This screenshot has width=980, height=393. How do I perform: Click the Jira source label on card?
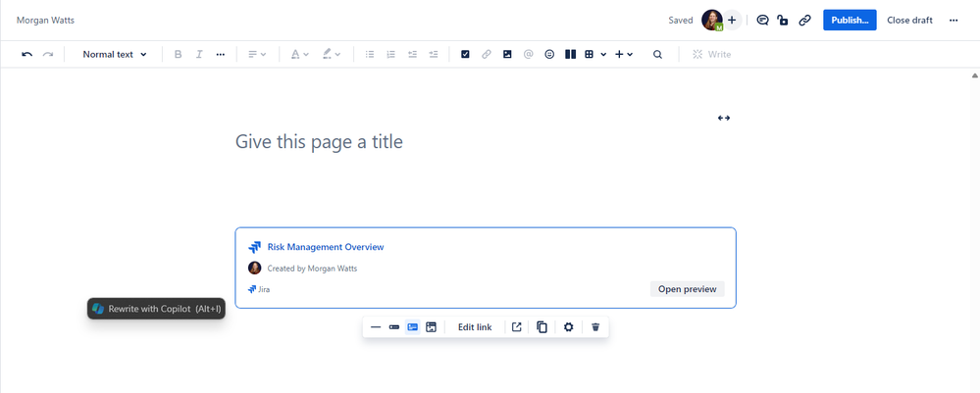(259, 289)
